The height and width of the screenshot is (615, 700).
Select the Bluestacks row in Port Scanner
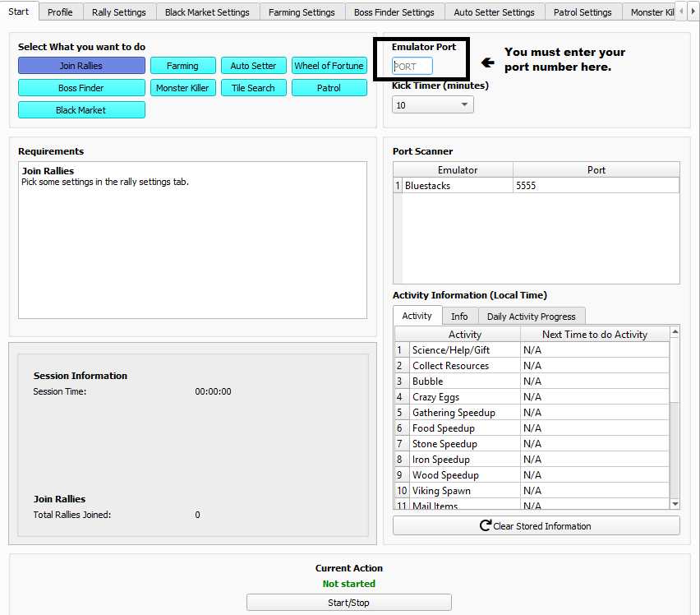537,185
